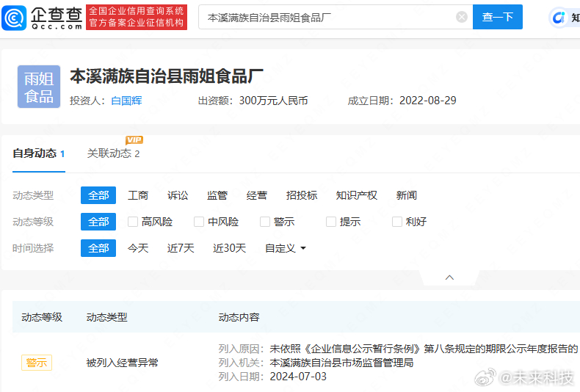Check the 提示 checkbox
Screen dimensions: 580x392
(x=330, y=222)
